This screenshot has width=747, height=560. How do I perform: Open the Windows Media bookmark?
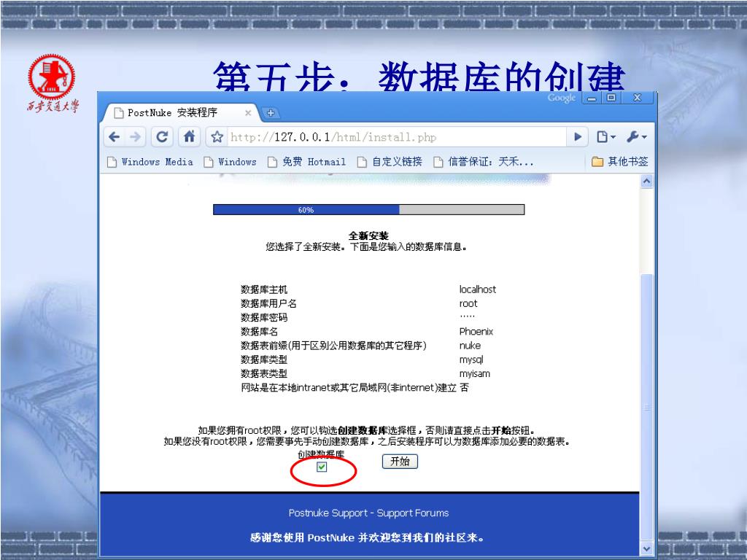(150, 162)
